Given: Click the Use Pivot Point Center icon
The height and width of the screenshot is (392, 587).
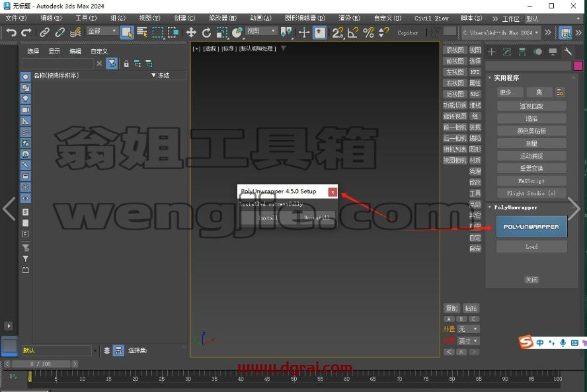Looking at the screenshot, I should (x=286, y=32).
